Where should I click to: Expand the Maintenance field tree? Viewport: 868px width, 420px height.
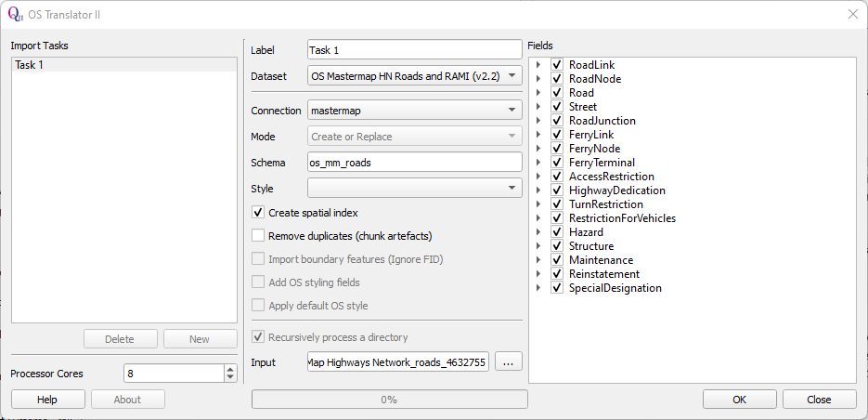pos(538,260)
